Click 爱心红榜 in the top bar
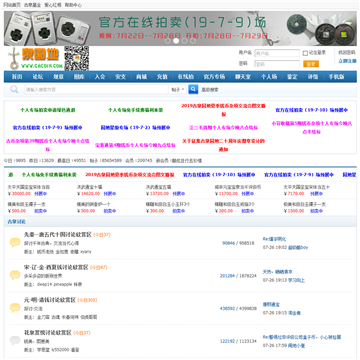The width and height of the screenshot is (360, 360). pos(53,5)
